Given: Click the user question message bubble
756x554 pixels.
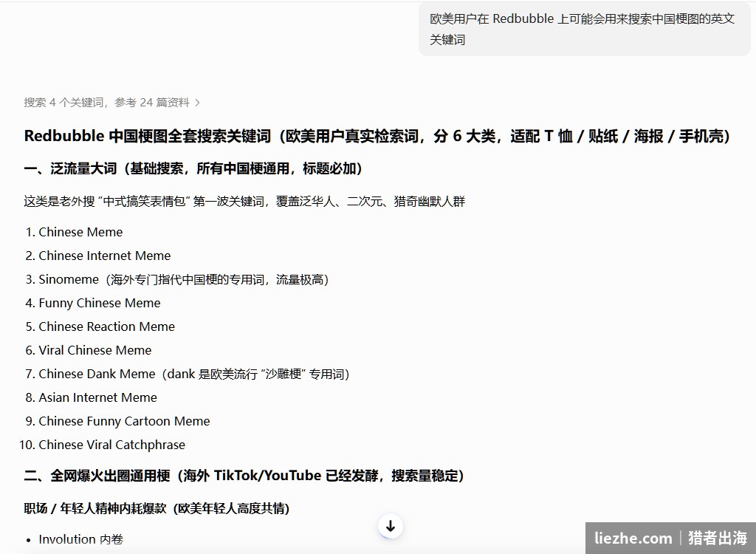Looking at the screenshot, I should 585,29.
